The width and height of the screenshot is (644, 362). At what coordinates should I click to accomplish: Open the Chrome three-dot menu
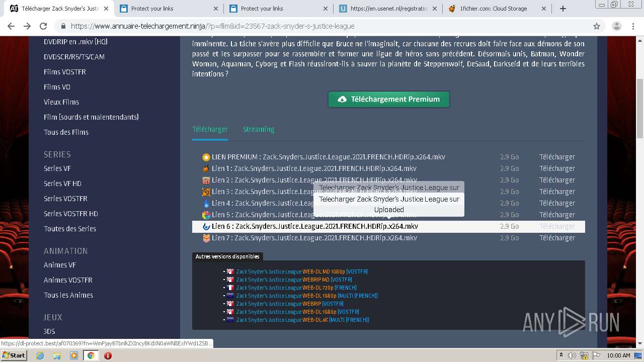(633, 26)
